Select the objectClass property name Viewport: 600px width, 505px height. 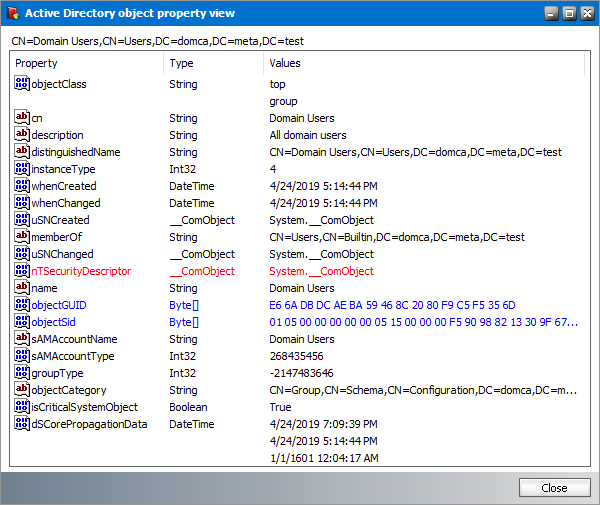tap(59, 84)
